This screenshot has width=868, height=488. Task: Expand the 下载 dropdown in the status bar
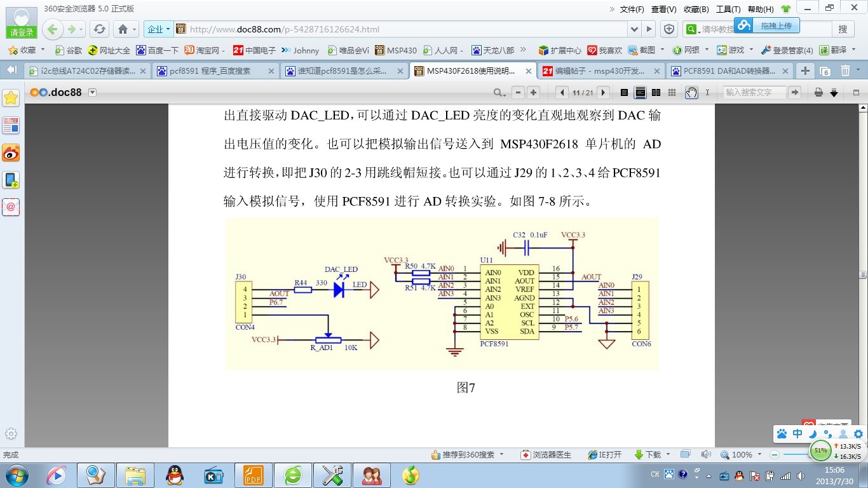coord(667,455)
